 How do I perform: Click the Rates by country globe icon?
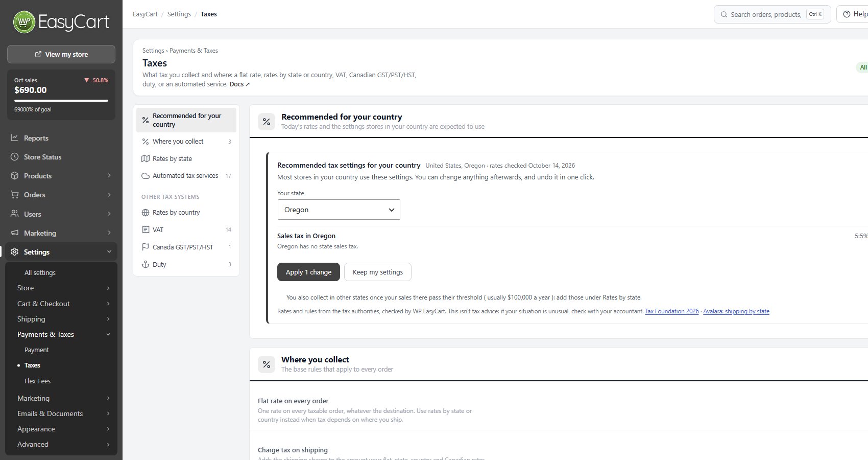pyautogui.click(x=146, y=213)
